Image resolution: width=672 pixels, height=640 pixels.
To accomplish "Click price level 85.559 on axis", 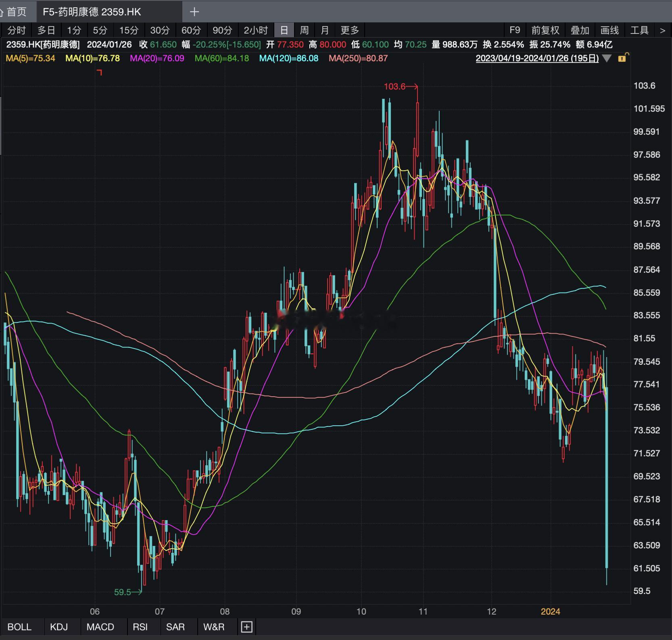I will click(x=647, y=293).
